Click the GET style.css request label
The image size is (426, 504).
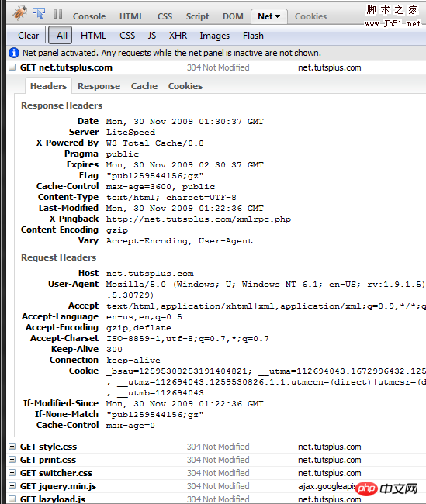[x=49, y=447]
